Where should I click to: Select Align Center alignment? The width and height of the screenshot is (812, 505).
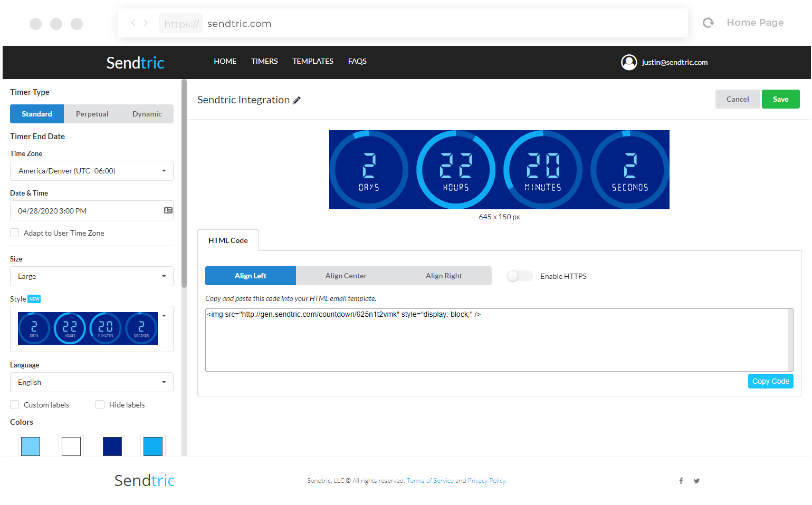346,276
